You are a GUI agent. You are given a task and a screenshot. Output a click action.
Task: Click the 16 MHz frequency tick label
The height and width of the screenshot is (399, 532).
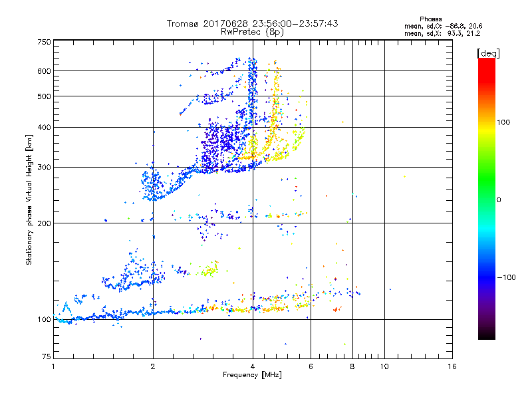[452, 366]
